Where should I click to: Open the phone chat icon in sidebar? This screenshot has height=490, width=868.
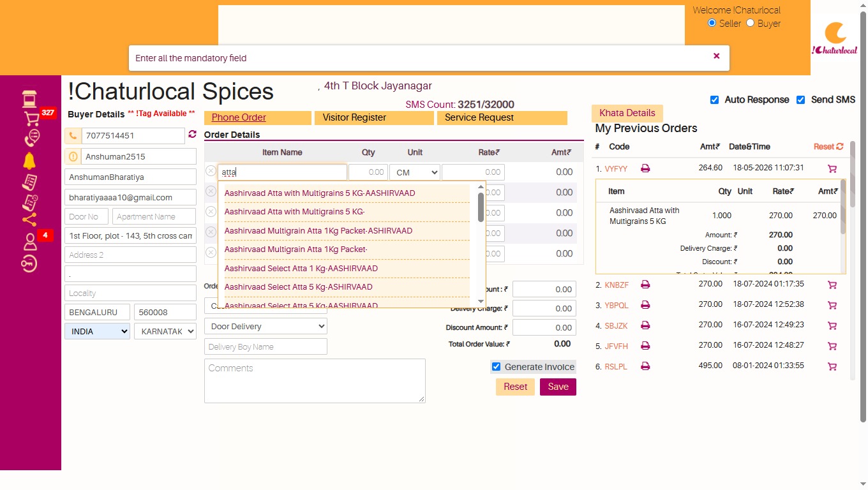pos(31,138)
